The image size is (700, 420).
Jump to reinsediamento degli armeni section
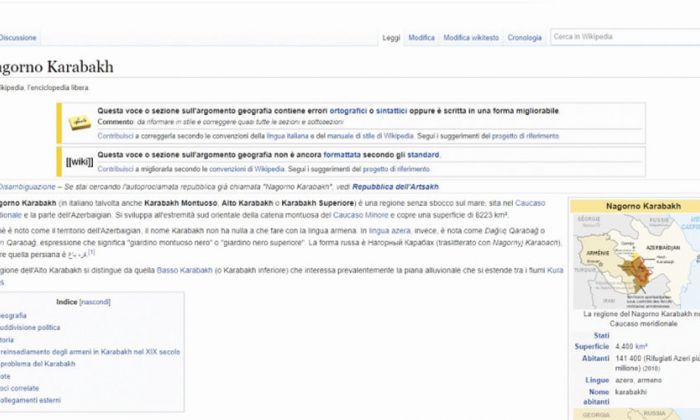point(90,352)
